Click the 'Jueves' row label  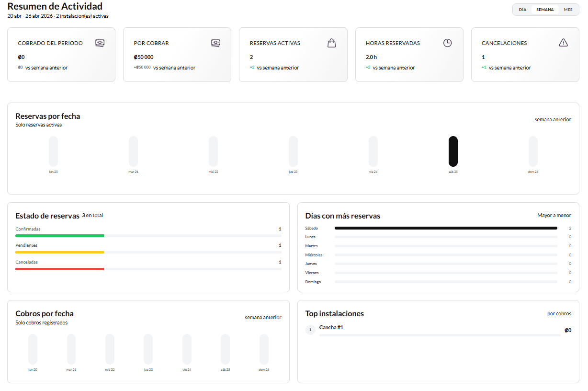point(311,264)
